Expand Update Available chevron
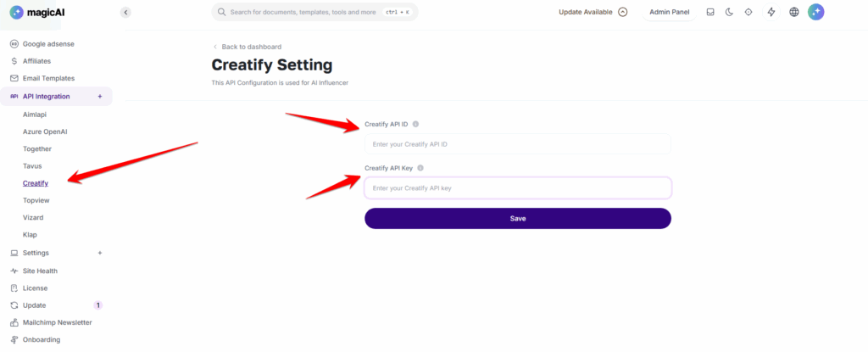This screenshot has height=352, width=868. (623, 12)
